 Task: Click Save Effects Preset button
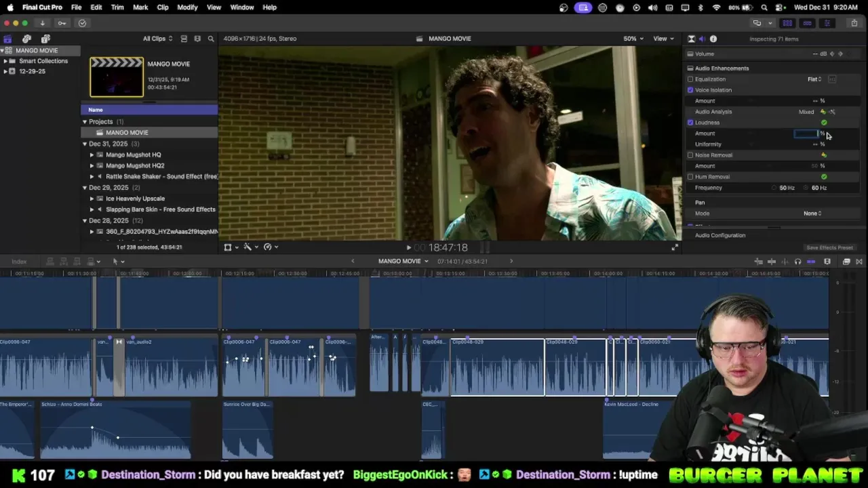829,248
